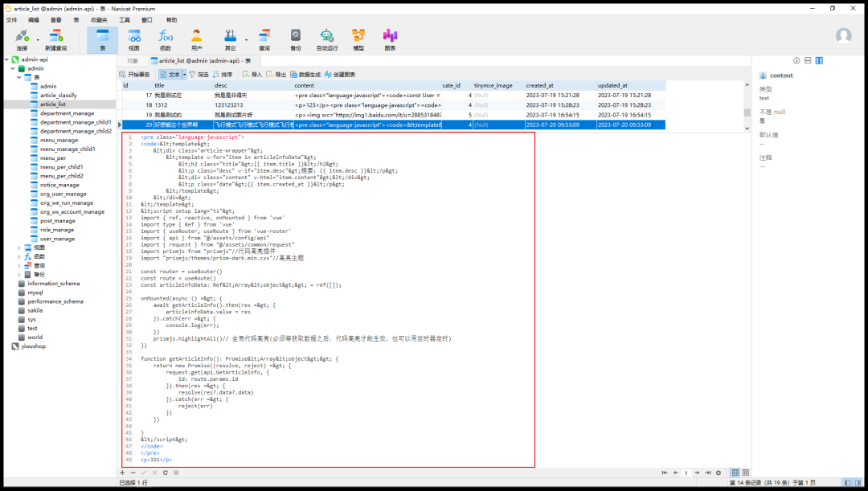Open the 新建查询 new query tool
The width and height of the screenshot is (868, 491).
[x=55, y=40]
